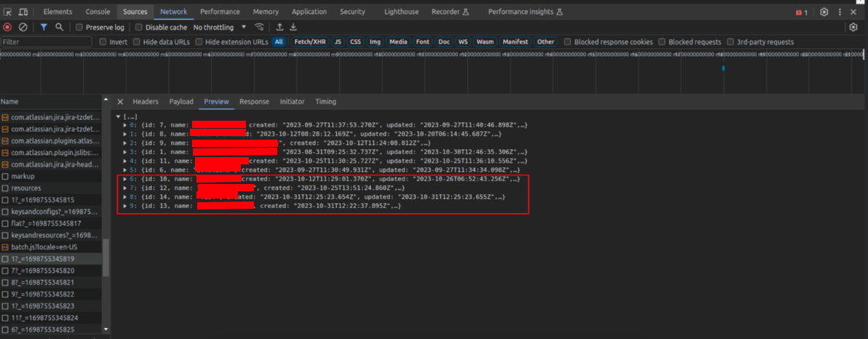This screenshot has height=339, width=868.
Task: Toggle the filter funnel icon
Action: (44, 27)
